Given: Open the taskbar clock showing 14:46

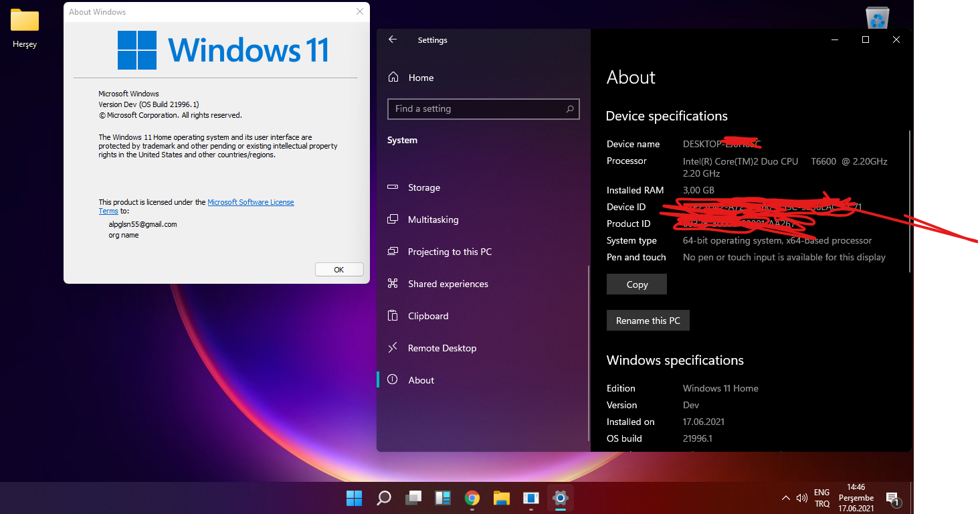Looking at the screenshot, I should pos(856,498).
